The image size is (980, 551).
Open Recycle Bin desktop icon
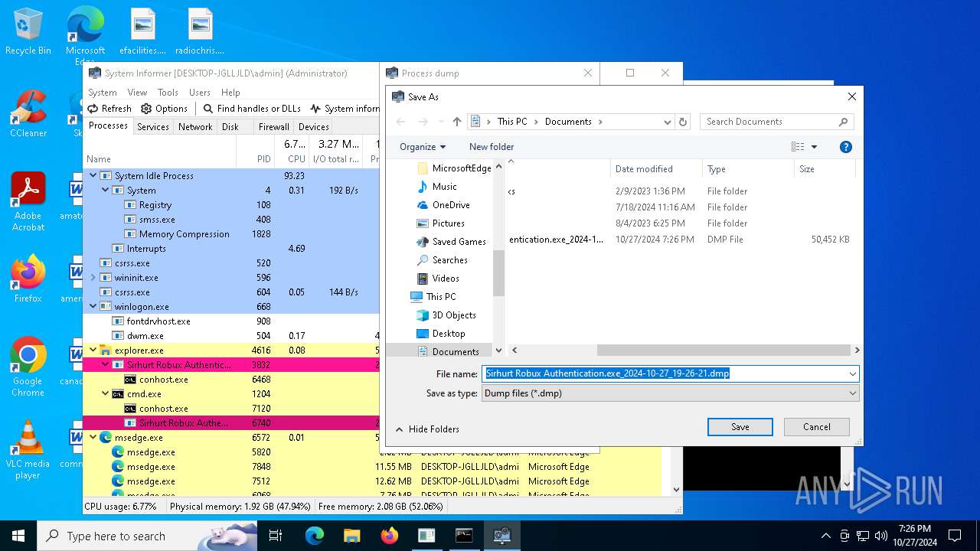click(28, 32)
